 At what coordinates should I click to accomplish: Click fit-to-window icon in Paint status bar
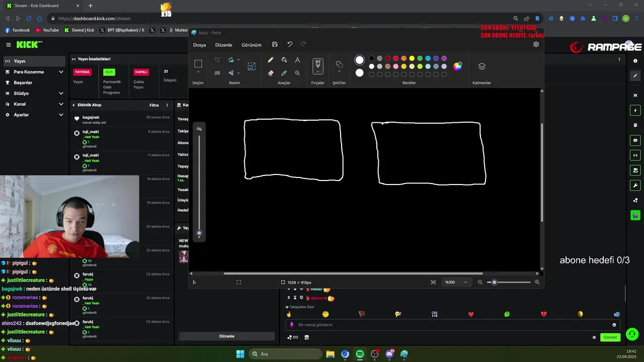433,283
